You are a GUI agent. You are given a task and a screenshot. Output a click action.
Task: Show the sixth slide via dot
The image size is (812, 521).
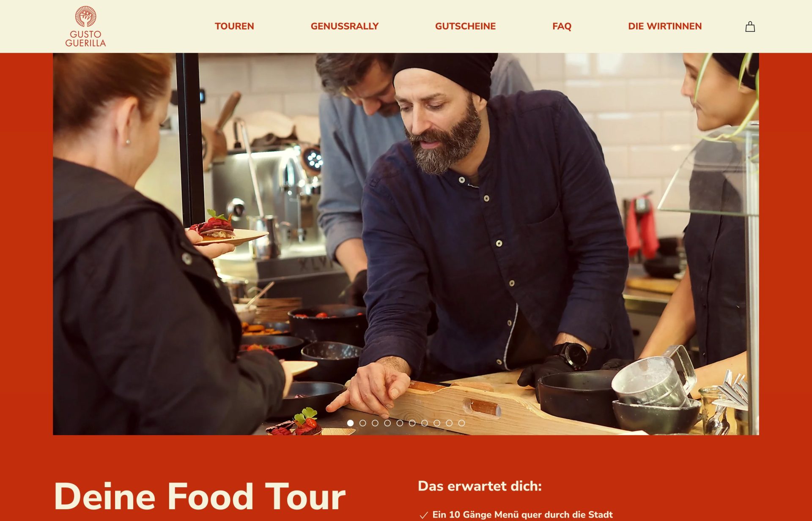pos(412,423)
